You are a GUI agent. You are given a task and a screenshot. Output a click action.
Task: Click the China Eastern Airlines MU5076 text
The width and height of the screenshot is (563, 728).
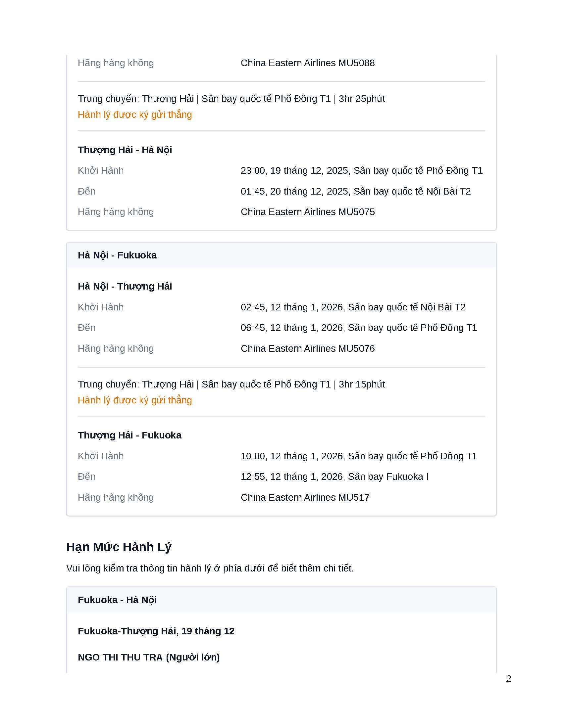click(x=308, y=349)
